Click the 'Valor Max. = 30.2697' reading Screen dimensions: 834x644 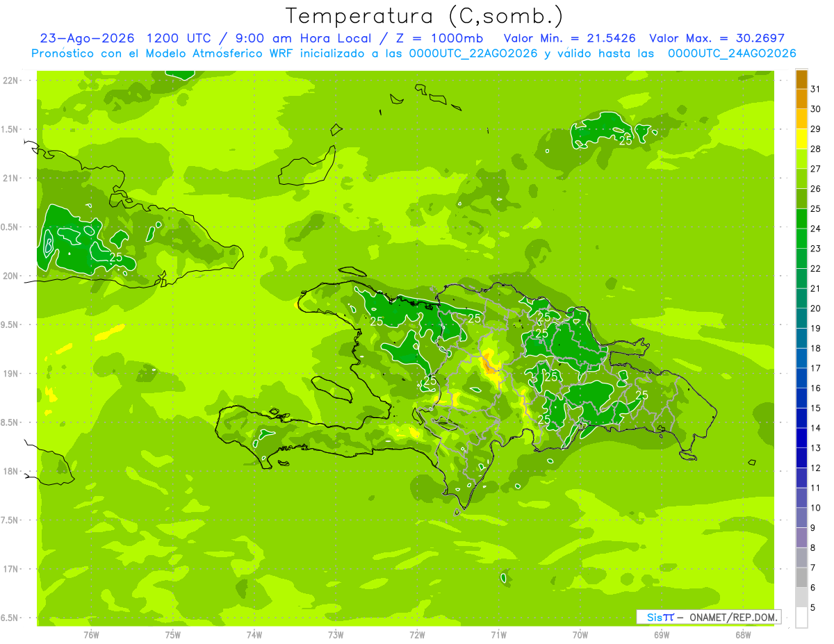click(717, 38)
